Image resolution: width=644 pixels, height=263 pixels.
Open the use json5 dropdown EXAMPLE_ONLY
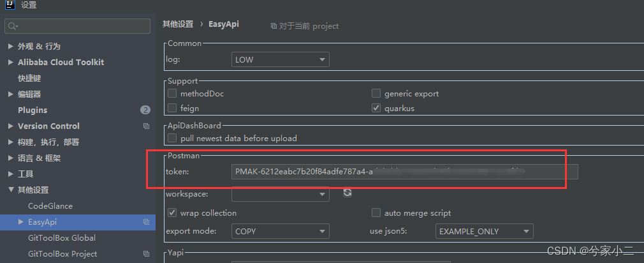[484, 231]
